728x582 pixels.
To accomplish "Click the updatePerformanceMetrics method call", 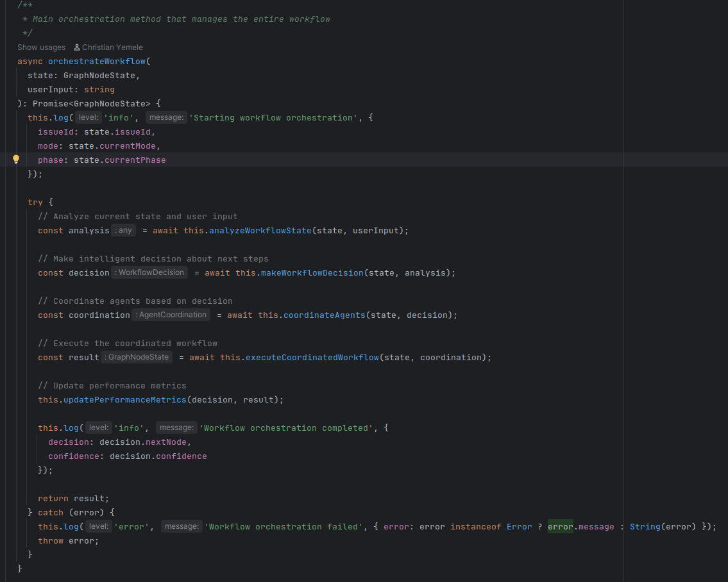I will pos(124,400).
